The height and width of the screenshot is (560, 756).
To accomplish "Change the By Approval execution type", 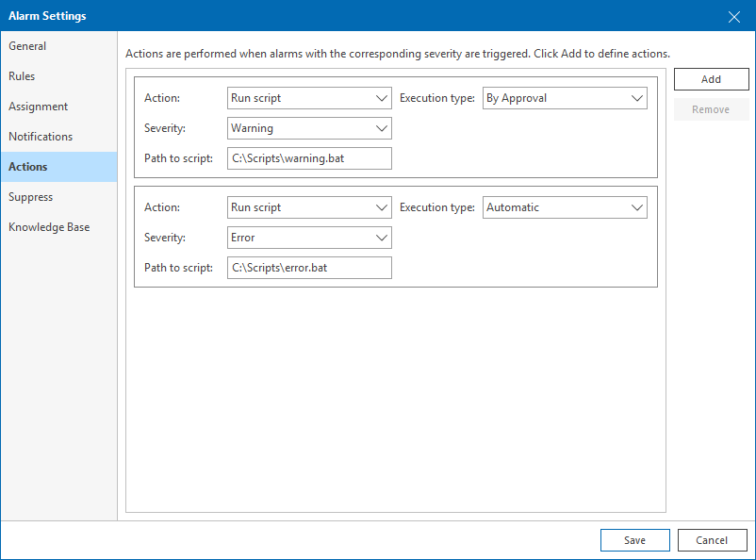I will [565, 98].
